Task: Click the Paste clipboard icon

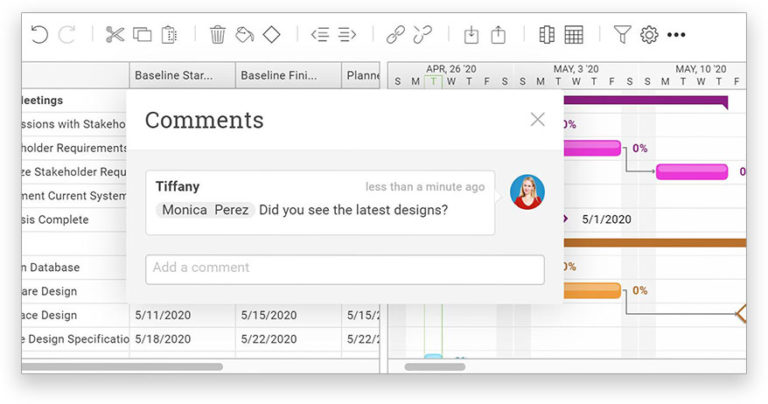Action: click(x=169, y=35)
